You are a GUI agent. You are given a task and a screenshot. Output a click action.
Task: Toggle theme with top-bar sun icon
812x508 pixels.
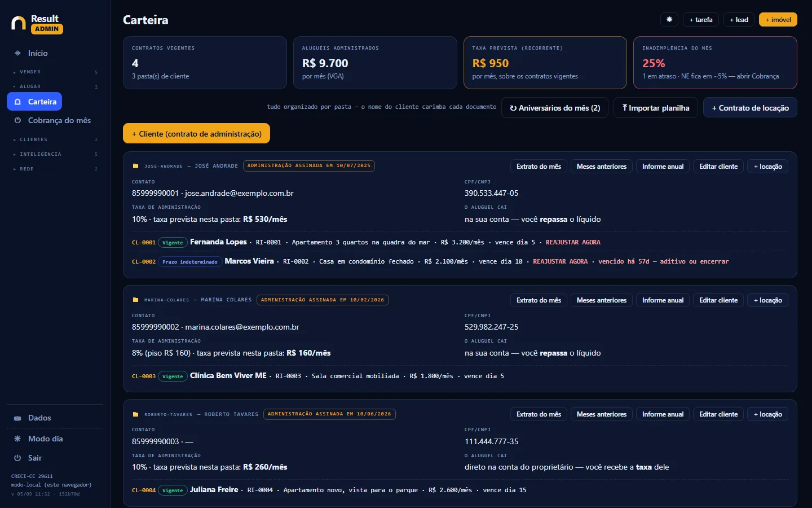[669, 20]
